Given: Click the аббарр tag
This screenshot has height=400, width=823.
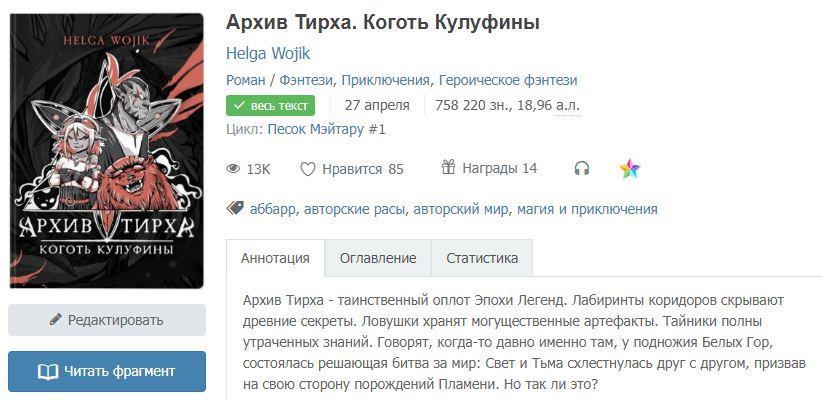Looking at the screenshot, I should [x=272, y=209].
